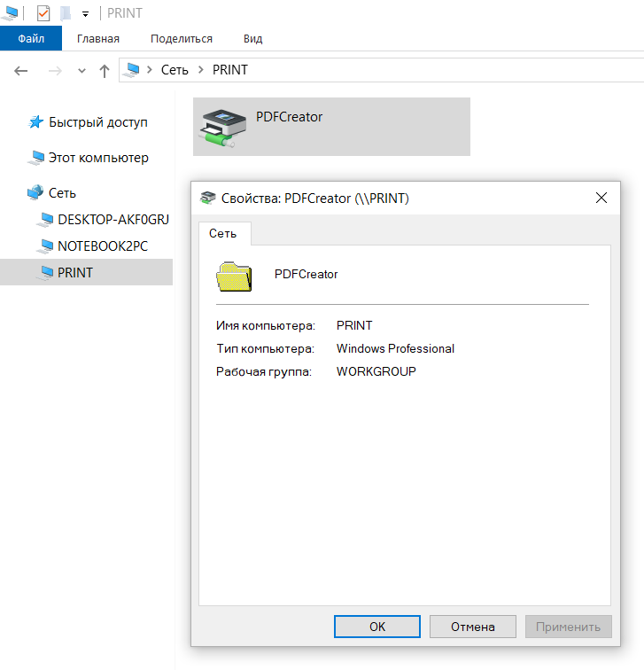Open the Файл ribbon menu
The image size is (644, 670).
[31, 38]
